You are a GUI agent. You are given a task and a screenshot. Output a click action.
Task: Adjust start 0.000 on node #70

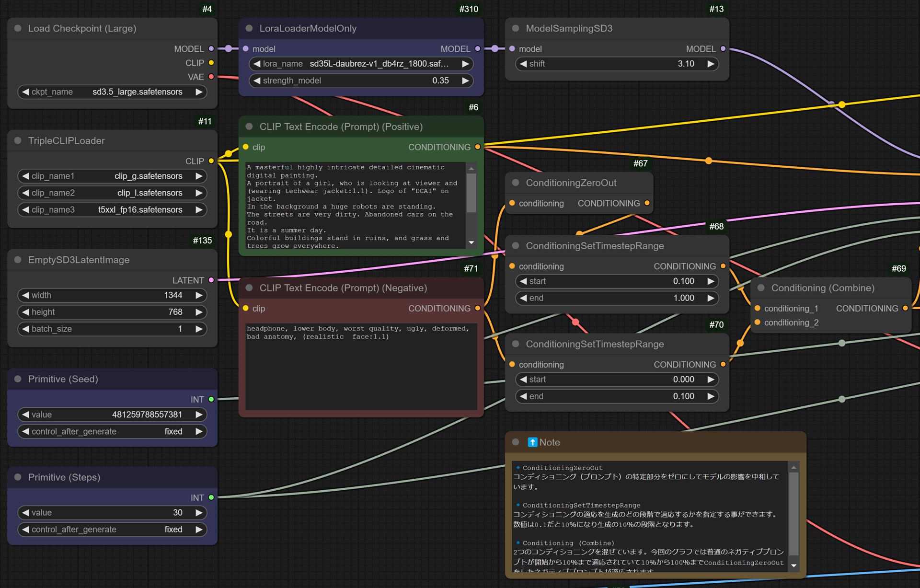pyautogui.click(x=617, y=380)
